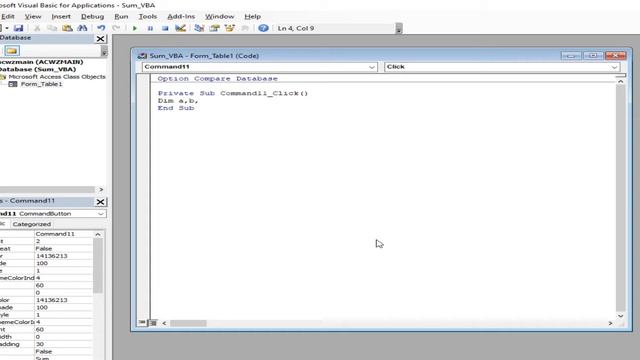The width and height of the screenshot is (640, 360).
Task: Click the split bar above vertical scrollbar
Action: coord(620,76)
